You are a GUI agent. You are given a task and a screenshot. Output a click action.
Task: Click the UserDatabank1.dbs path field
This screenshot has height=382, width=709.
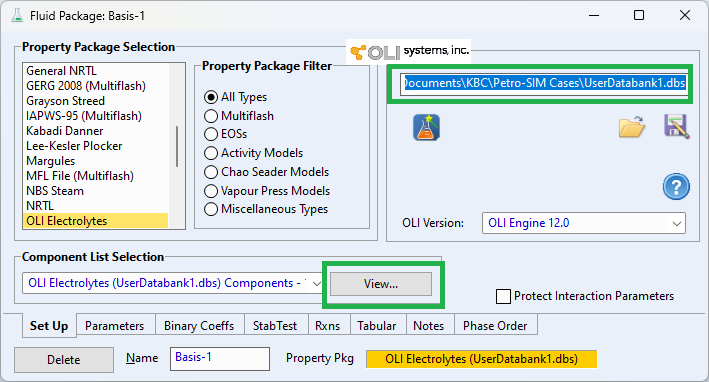(x=544, y=83)
